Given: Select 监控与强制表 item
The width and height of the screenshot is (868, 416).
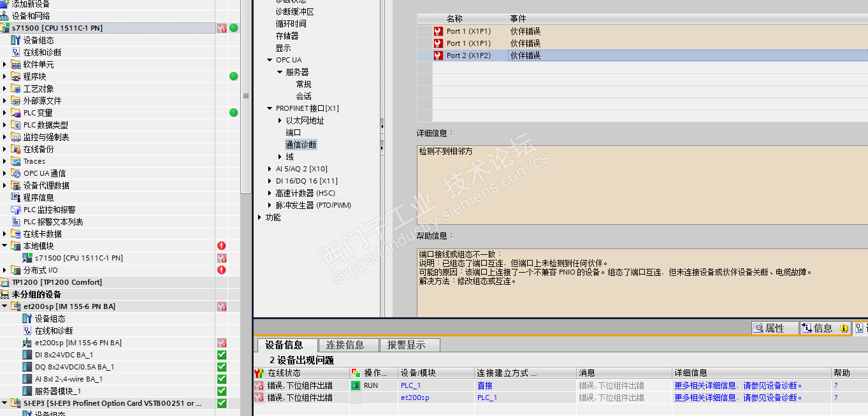Looking at the screenshot, I should click(x=46, y=137).
